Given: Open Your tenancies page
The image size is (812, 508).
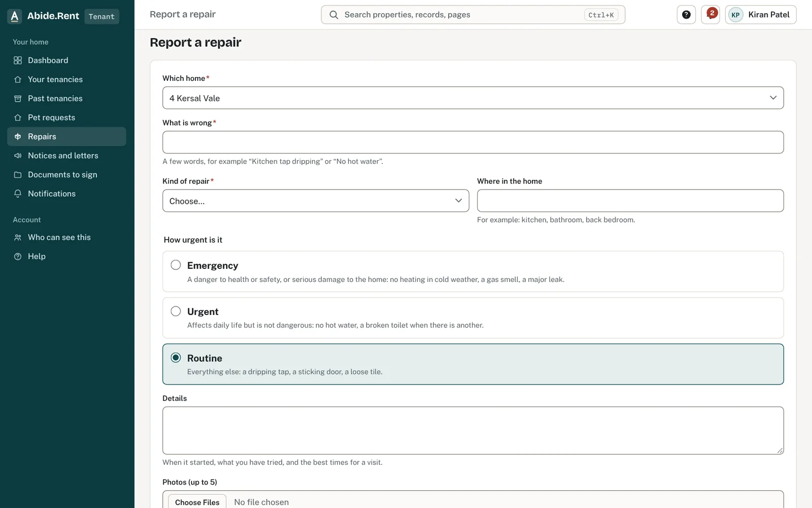Looking at the screenshot, I should pyautogui.click(x=66, y=80).
